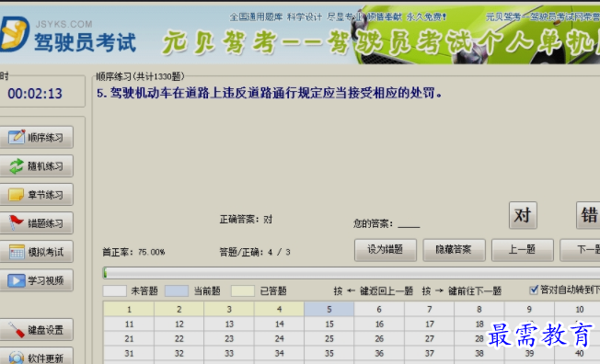This screenshot has width=600, height=364.
Task: Jump to question 17 in grid
Action: pos(430,324)
